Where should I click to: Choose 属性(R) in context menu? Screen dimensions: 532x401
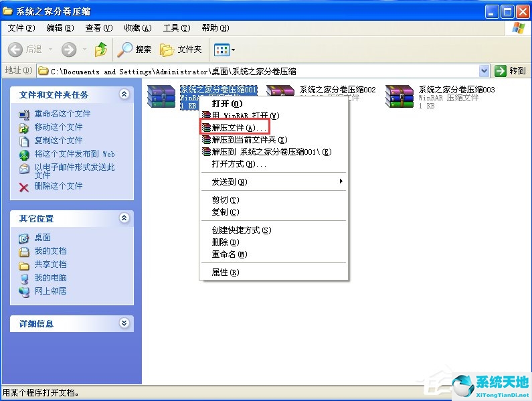274,272
